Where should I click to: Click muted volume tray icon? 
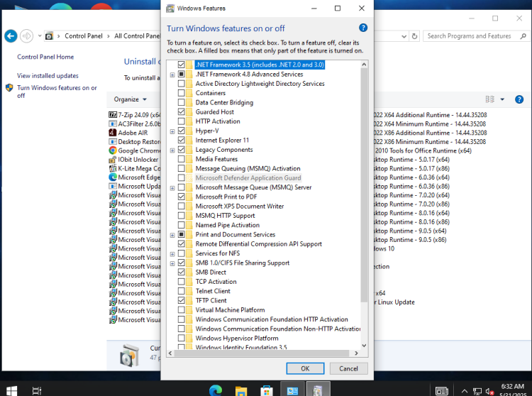(489, 391)
